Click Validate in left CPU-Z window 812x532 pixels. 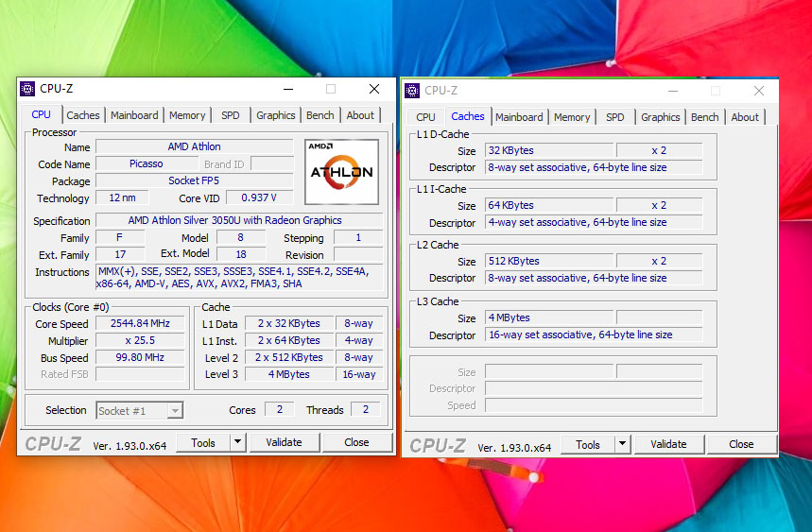(x=284, y=442)
